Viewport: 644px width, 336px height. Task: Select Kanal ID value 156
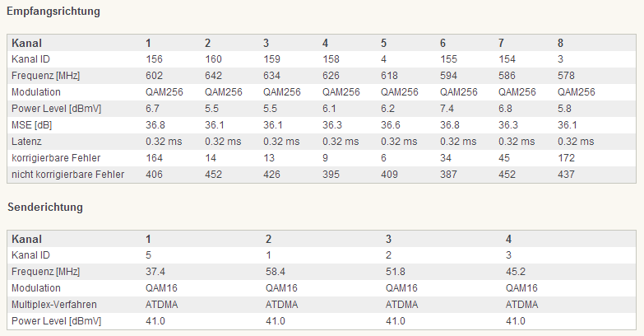click(154, 59)
